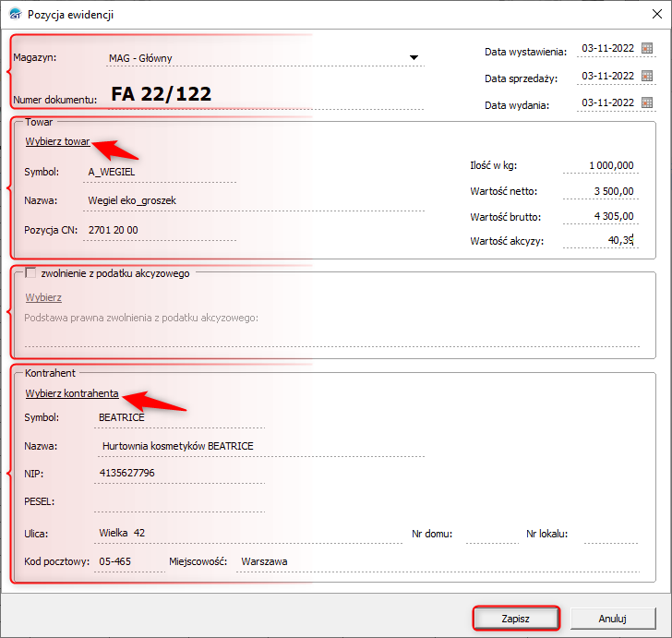Edit the Miejscowość field Warszawa
672x638 pixels.
pyautogui.click(x=438, y=562)
